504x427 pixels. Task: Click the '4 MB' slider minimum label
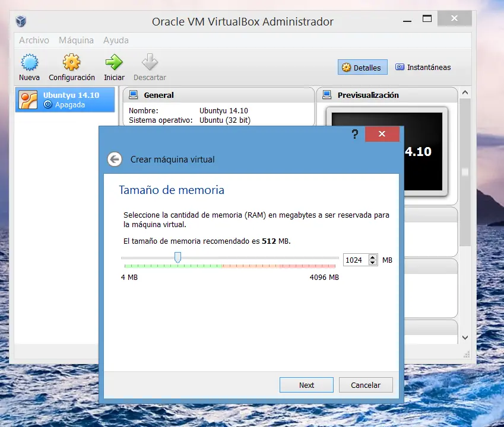[x=129, y=278]
